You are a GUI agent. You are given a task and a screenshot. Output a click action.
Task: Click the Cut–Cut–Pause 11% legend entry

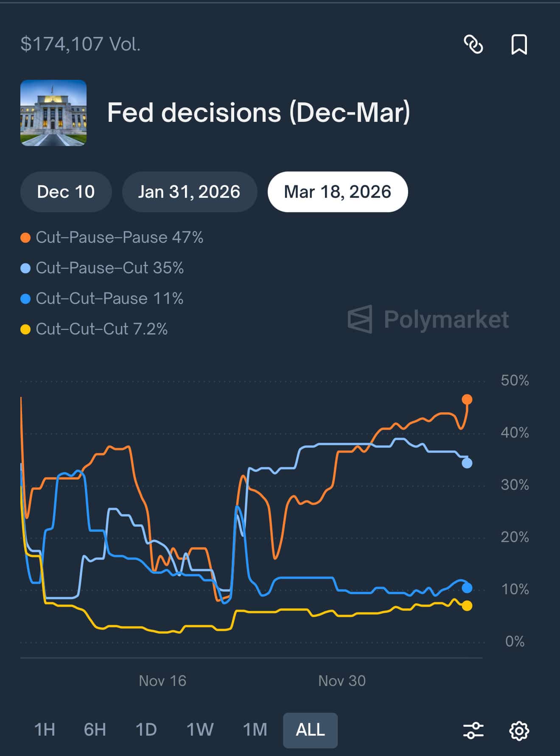(109, 299)
